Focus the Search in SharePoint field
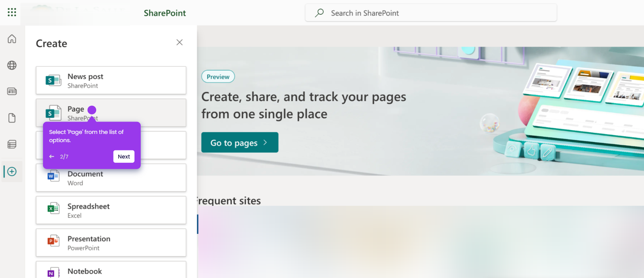The height and width of the screenshot is (278, 644). pyautogui.click(x=431, y=13)
